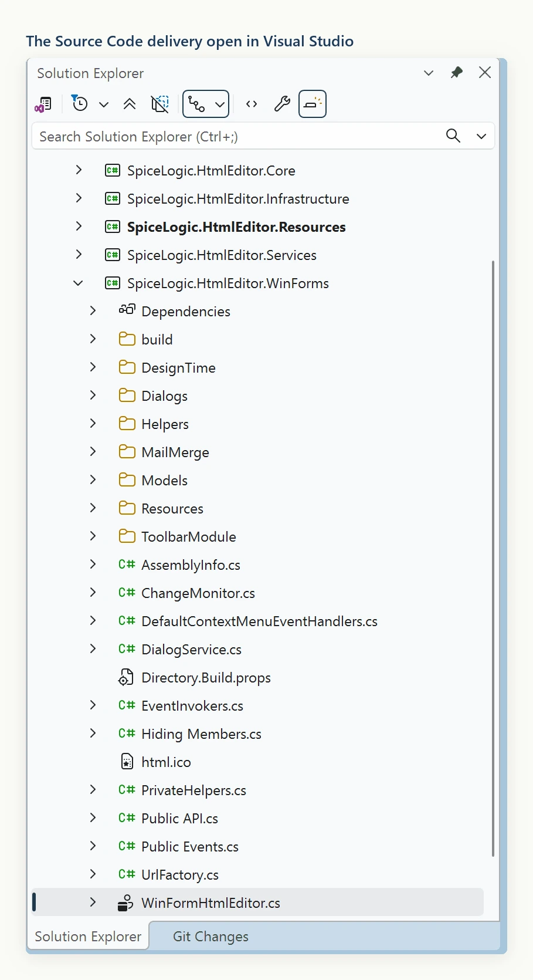Select the Hiding Members.cs file

pyautogui.click(x=202, y=734)
